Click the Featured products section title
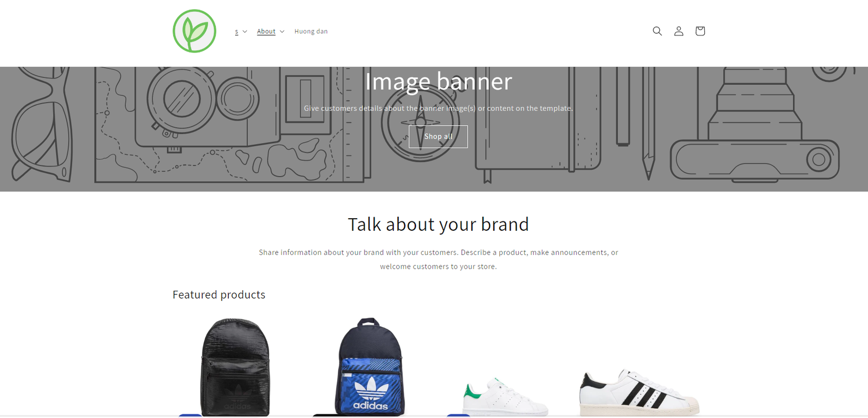This screenshot has height=418, width=868. point(219,295)
